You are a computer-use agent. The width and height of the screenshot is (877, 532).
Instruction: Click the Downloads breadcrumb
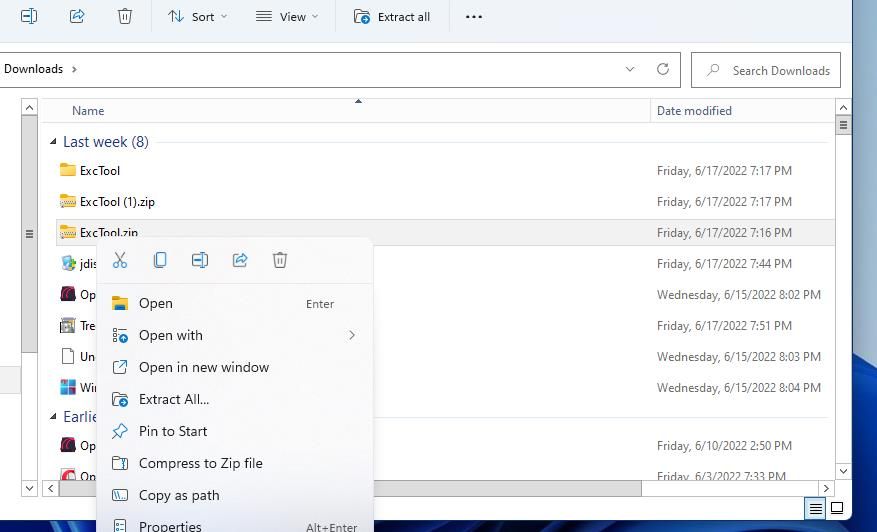(x=33, y=69)
